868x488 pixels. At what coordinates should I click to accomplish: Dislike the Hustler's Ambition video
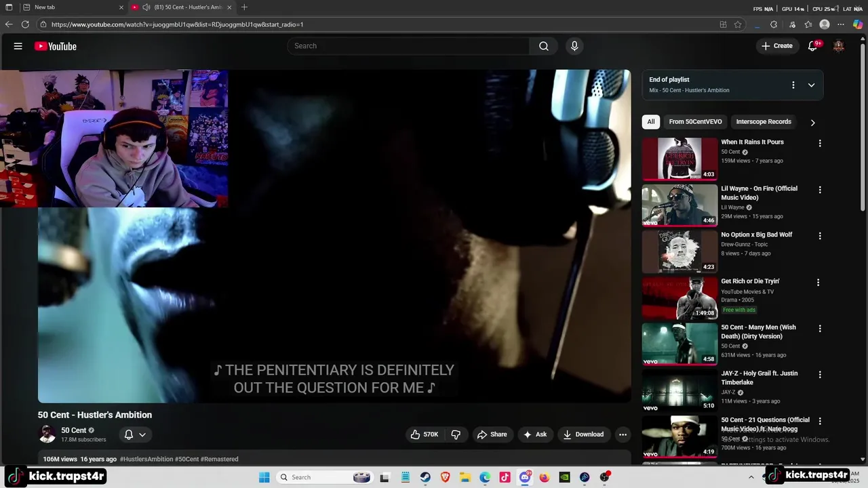pos(456,434)
